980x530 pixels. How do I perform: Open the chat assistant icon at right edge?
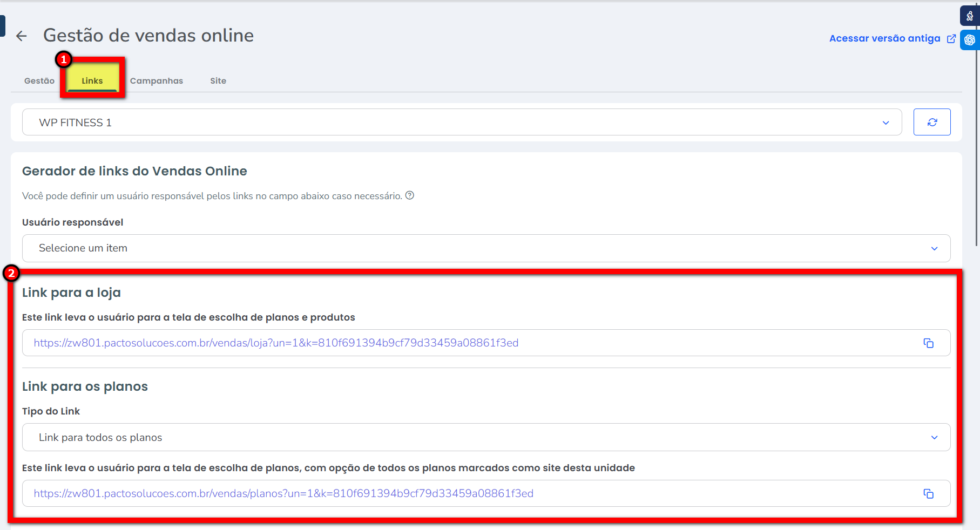(970, 40)
